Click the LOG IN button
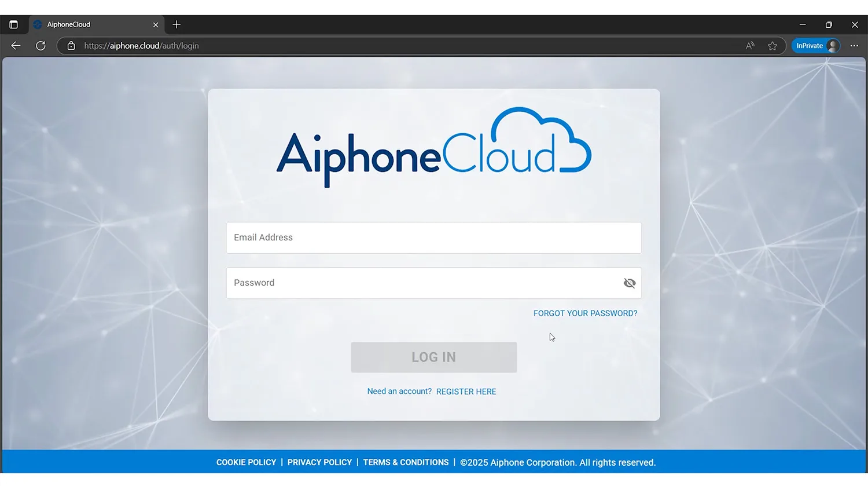 coord(433,357)
